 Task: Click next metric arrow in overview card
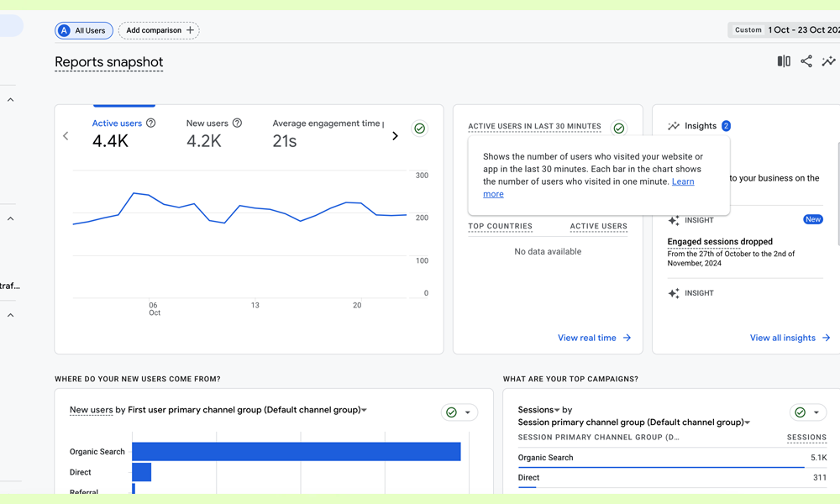coord(395,136)
